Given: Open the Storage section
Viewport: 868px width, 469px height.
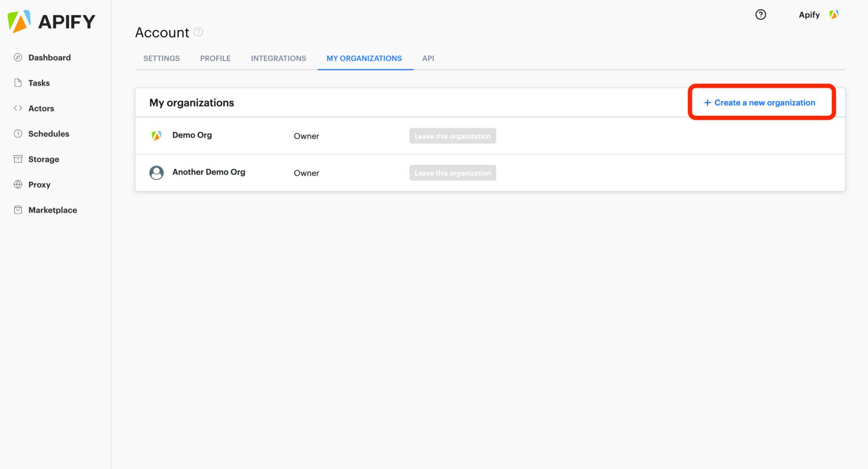Looking at the screenshot, I should 43,159.
